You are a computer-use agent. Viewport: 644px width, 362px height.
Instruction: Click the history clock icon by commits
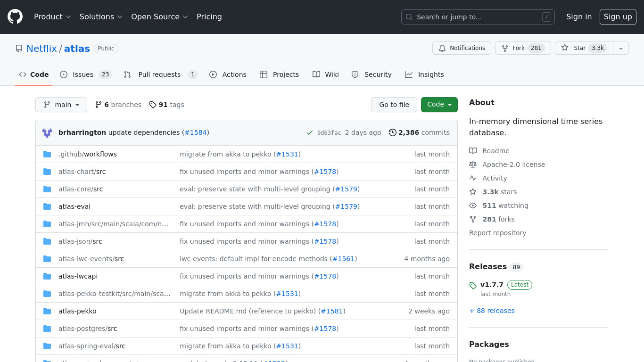coord(393,132)
